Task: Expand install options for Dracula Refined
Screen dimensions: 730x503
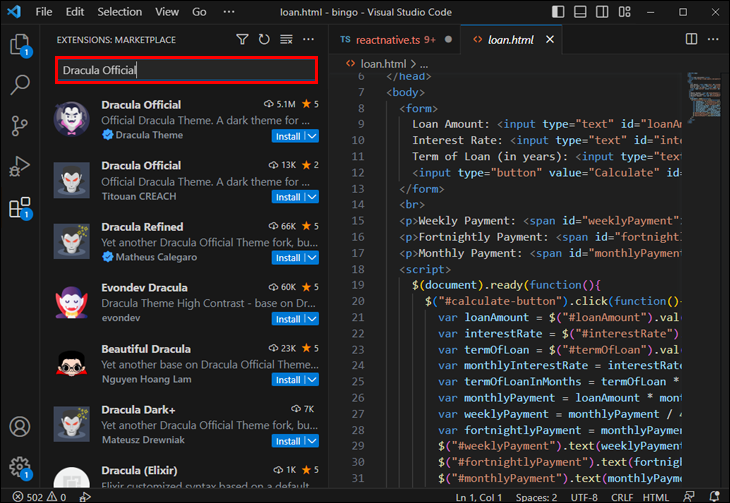Action: pos(312,258)
